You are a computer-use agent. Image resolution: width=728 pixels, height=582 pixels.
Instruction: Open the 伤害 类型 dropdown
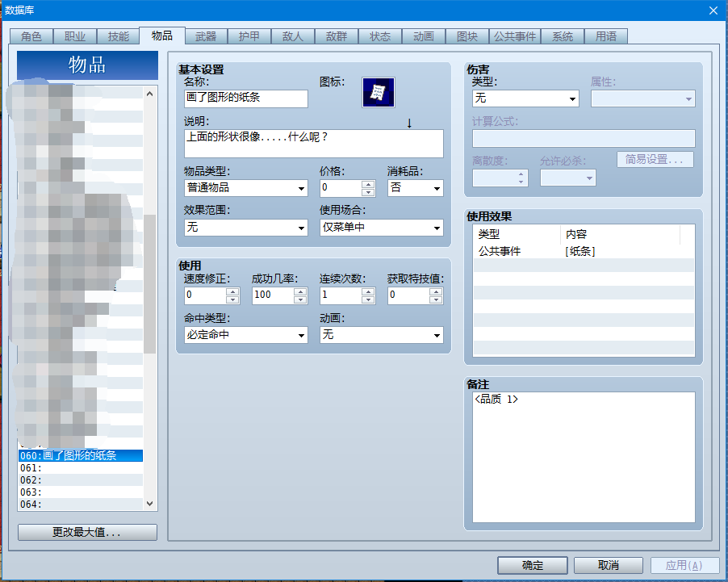click(525, 98)
